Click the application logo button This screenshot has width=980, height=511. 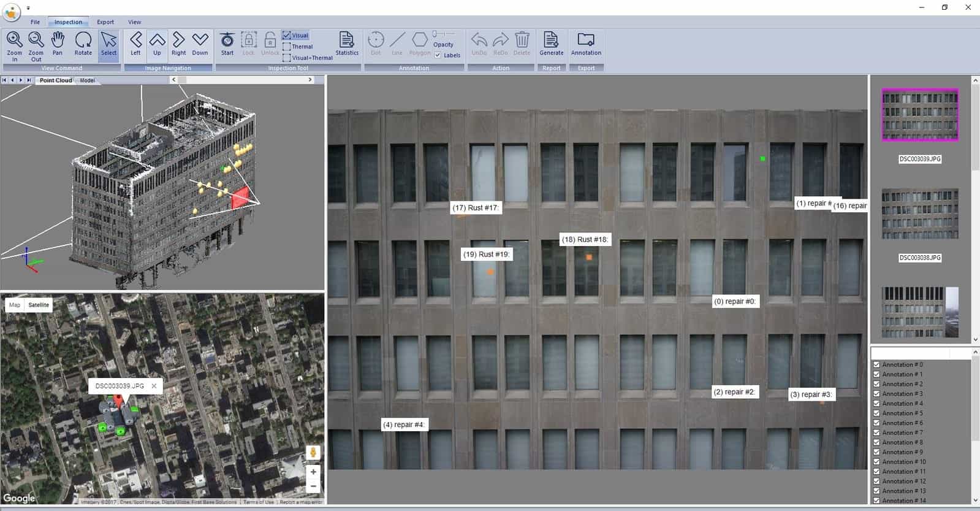coord(11,11)
